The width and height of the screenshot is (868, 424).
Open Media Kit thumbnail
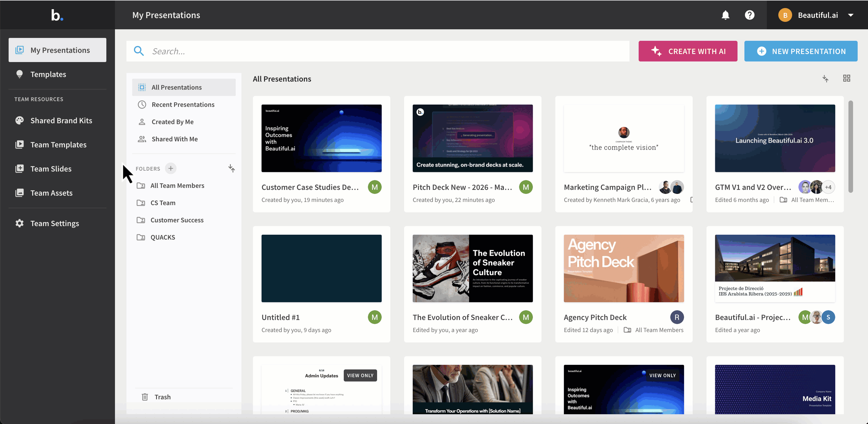775,390
